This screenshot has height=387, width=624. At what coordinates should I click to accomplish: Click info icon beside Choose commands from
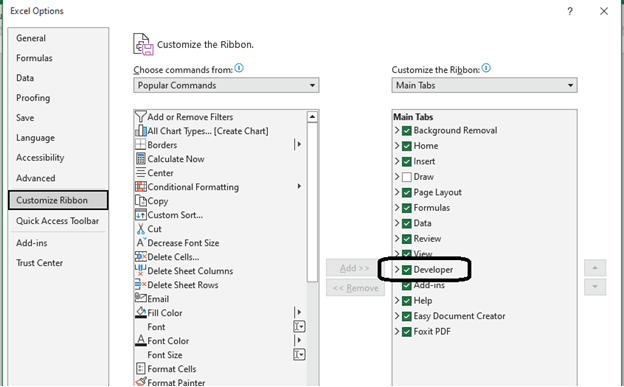(x=239, y=68)
